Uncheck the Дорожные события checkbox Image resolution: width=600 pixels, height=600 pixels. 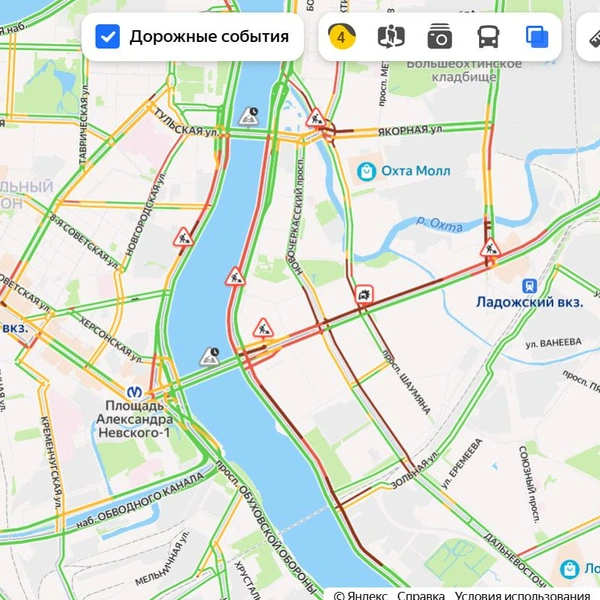108,37
